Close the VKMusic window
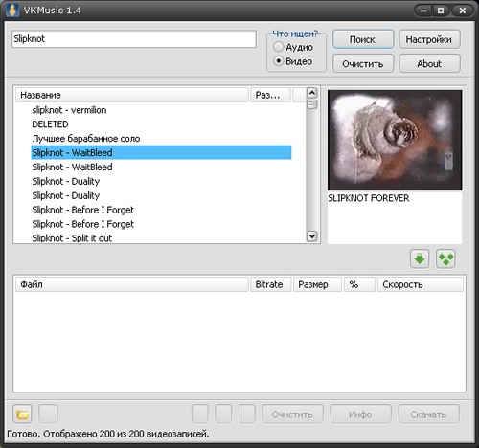Viewport: 479px width, 448px height. coord(462,11)
